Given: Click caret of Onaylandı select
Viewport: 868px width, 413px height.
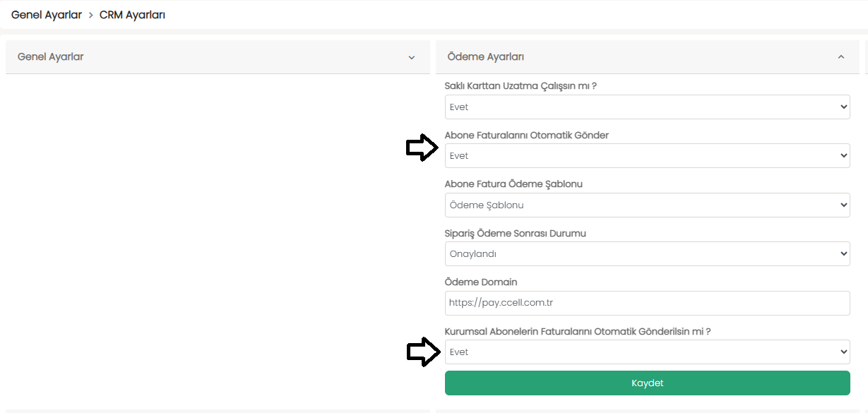Looking at the screenshot, I should [843, 254].
